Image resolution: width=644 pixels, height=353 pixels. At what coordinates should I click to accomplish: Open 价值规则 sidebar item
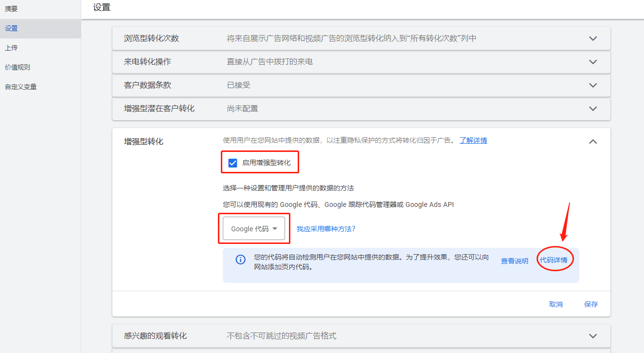coord(18,67)
